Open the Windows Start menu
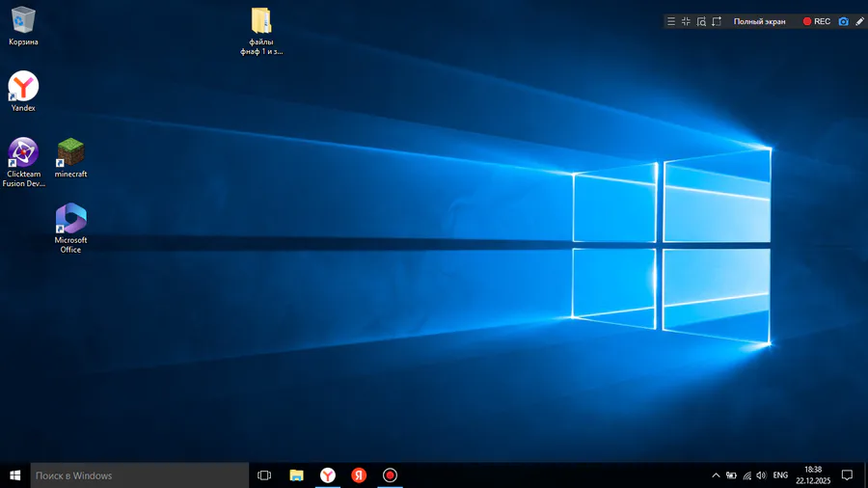 pos(14,475)
